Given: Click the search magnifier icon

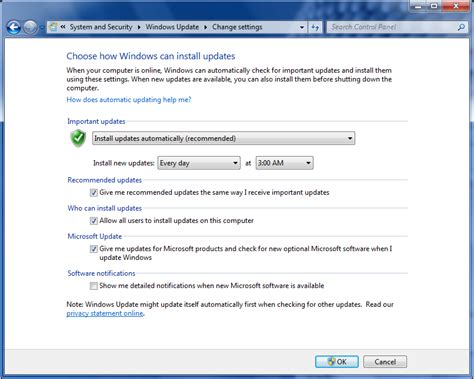Looking at the screenshot, I should [x=461, y=27].
